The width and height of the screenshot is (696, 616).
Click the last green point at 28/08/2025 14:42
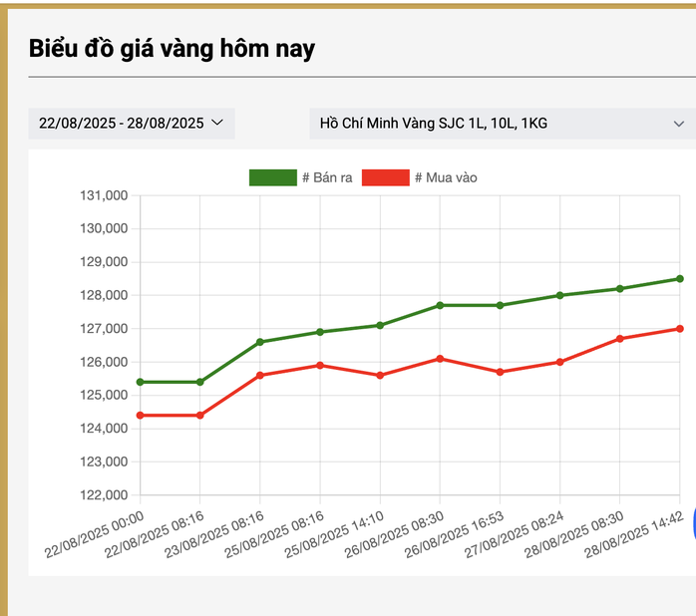click(x=680, y=279)
